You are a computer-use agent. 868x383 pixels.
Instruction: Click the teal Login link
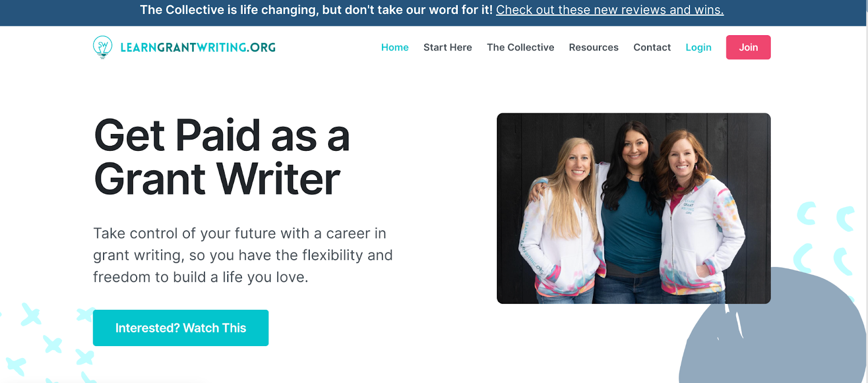pyautogui.click(x=698, y=47)
